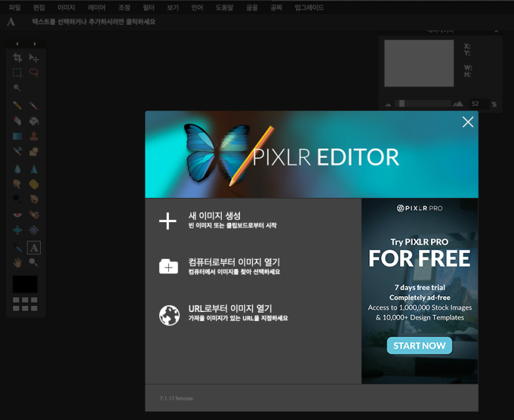Open the 언어 language menu

(197, 8)
